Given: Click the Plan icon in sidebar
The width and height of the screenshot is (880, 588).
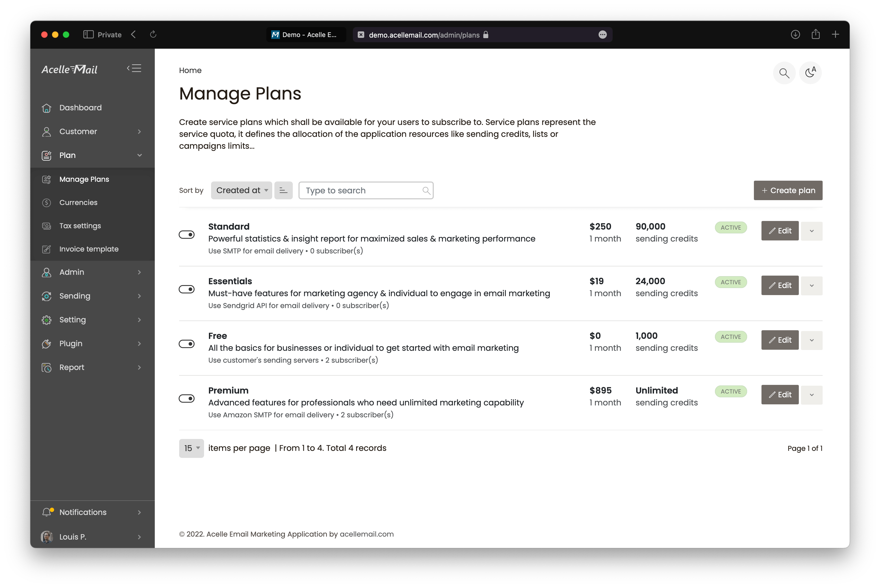Looking at the screenshot, I should click(x=47, y=155).
